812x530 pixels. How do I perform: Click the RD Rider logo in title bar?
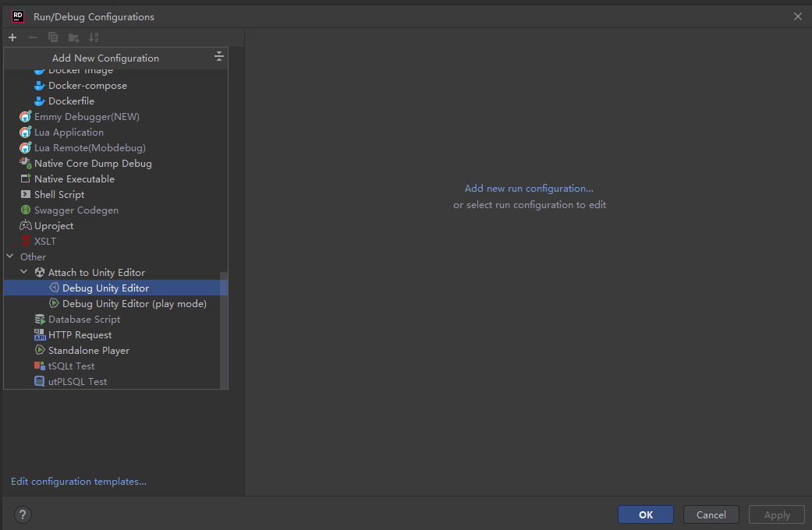click(18, 16)
